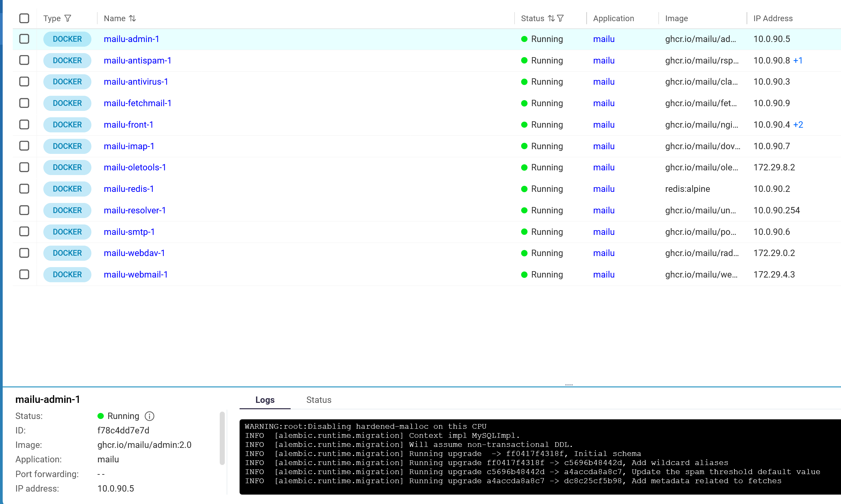
Task: Open the mailu-admin-1 container link
Action: point(131,39)
